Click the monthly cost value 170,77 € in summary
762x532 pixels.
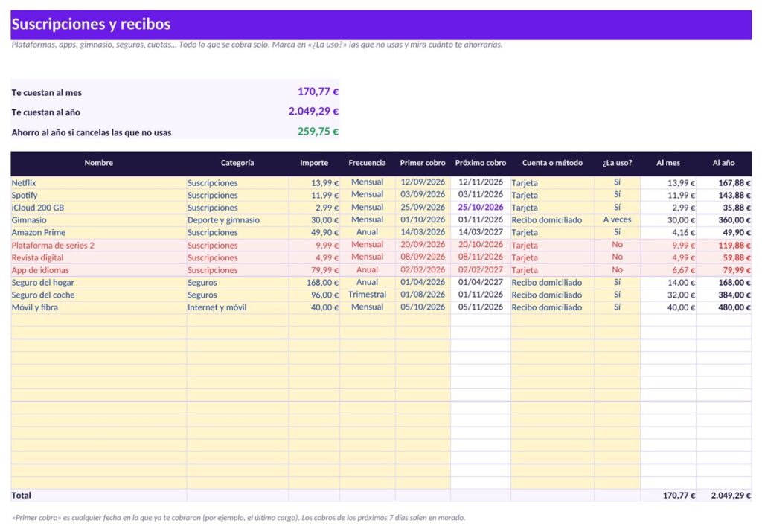[x=318, y=92]
